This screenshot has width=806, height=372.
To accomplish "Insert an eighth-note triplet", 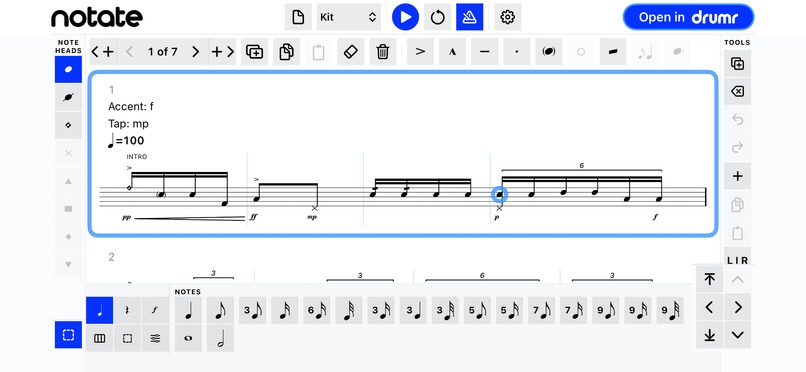I will tap(252, 310).
